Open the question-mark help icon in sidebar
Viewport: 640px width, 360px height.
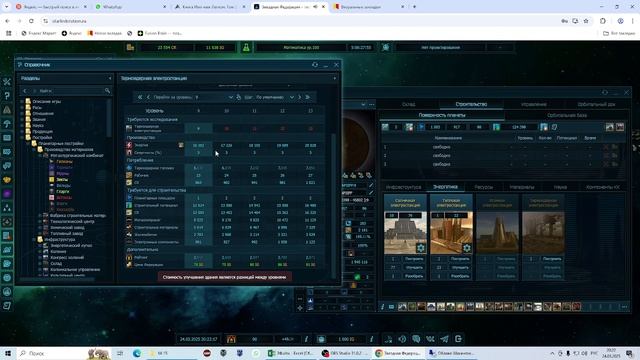[7, 96]
